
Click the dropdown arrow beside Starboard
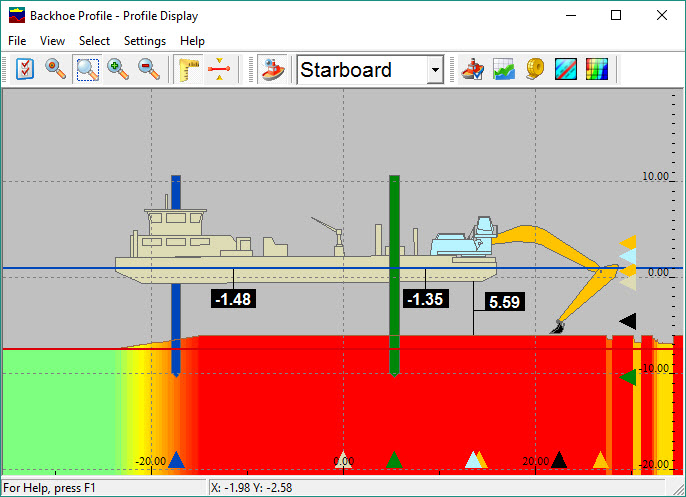click(x=435, y=70)
